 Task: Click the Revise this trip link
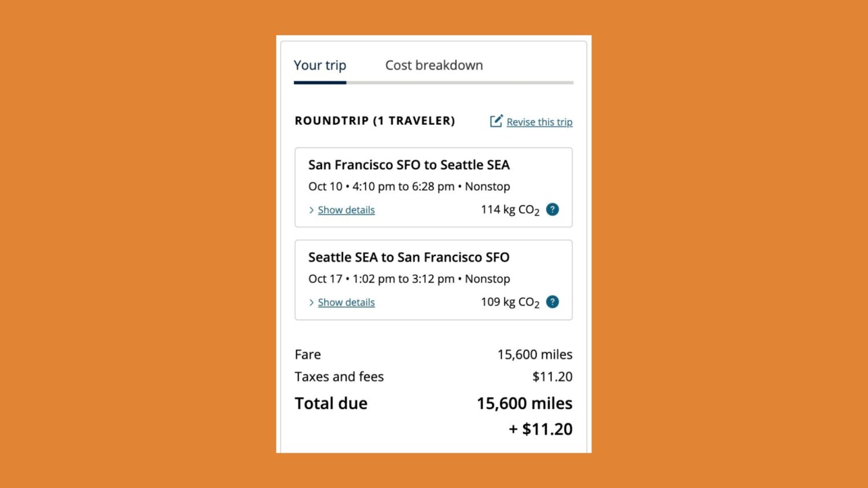[x=539, y=122]
